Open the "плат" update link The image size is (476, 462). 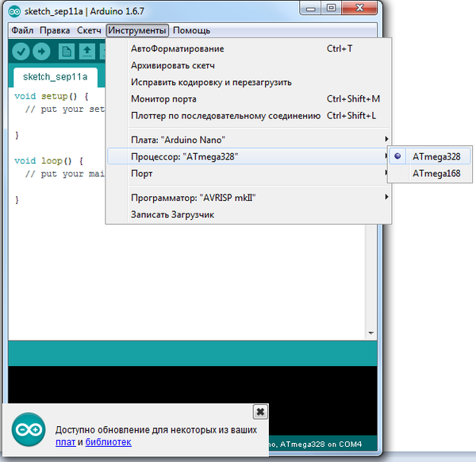coord(65,442)
